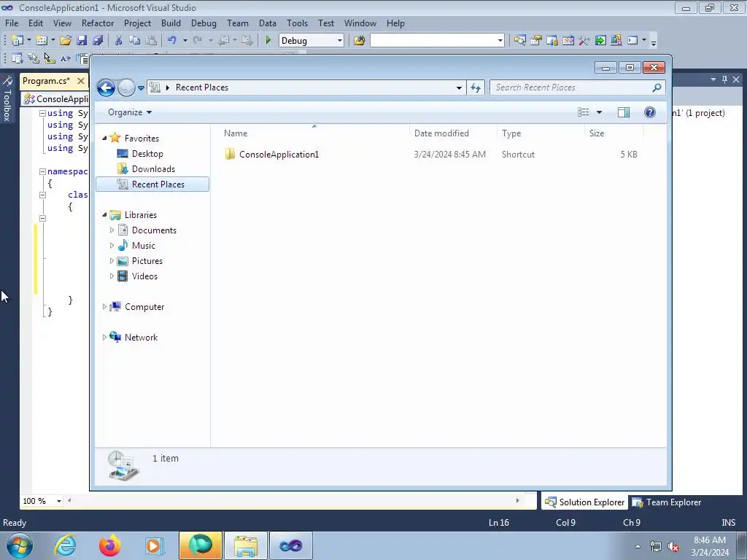
Task: Switch to the Solution Explorer tab
Action: point(584,502)
